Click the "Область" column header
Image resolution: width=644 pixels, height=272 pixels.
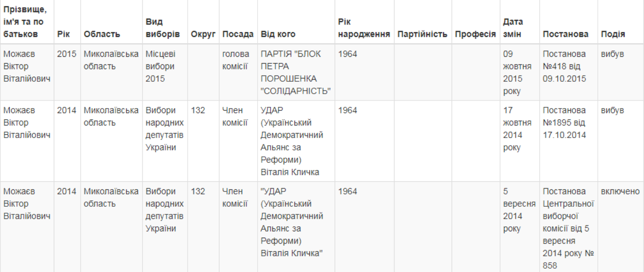[x=102, y=34]
